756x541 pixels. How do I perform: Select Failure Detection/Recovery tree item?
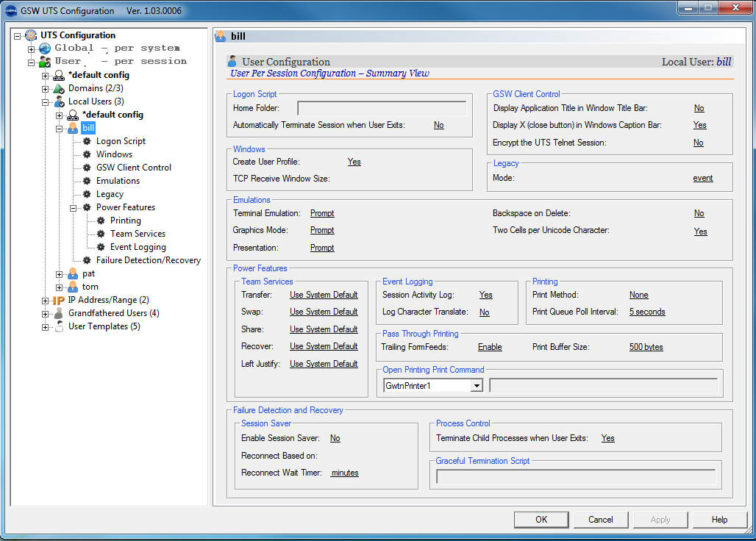coord(148,260)
